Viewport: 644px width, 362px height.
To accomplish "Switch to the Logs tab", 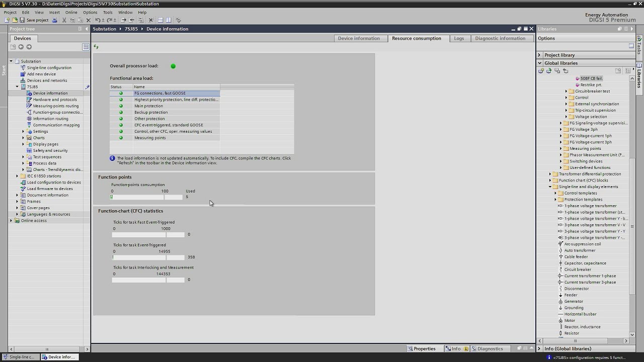I will point(459,38).
